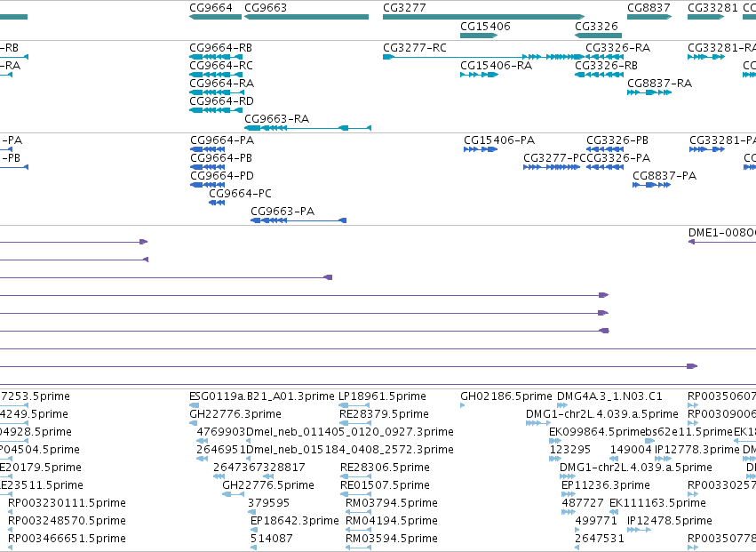Click the 514087 EST label
Image resolution: width=756 pixels, height=552 pixels.
click(x=272, y=539)
